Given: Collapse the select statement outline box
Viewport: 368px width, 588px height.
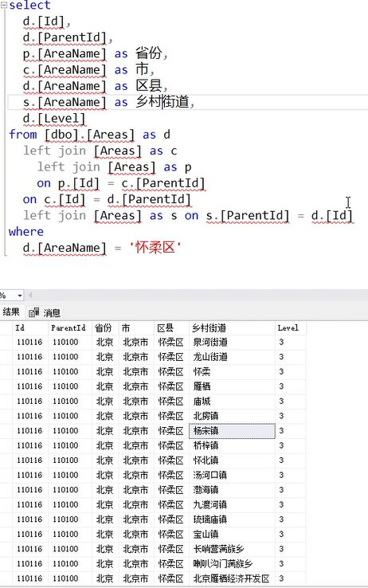Looking at the screenshot, I should pyautogui.click(x=4, y=6).
